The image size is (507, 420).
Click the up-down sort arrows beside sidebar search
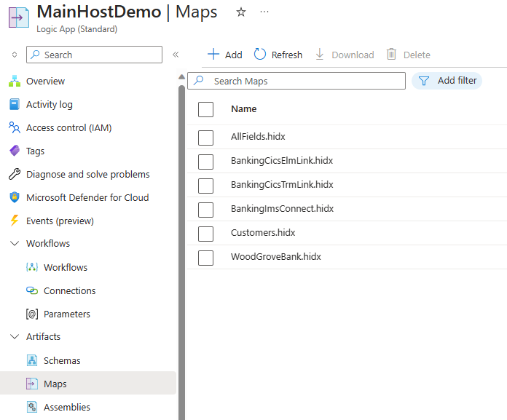[15, 55]
